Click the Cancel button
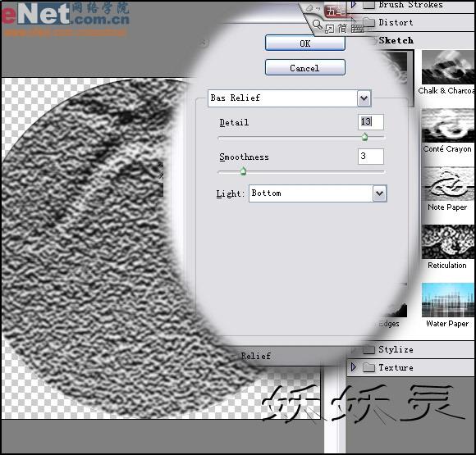The width and height of the screenshot is (476, 455). tap(305, 68)
